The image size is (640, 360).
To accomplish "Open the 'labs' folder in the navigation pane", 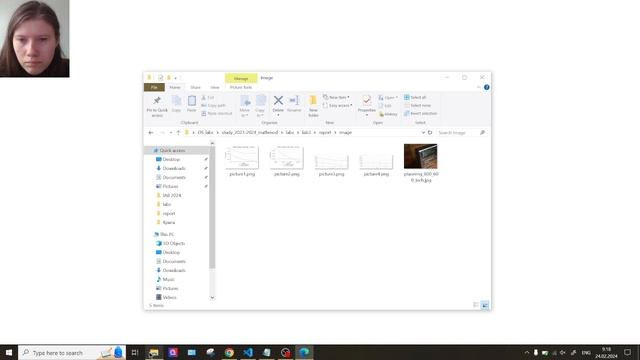I will [167, 204].
